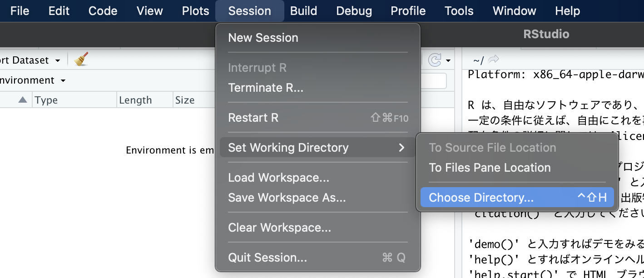Open the refresh options dropdown arrow
Viewport: 644px width, 278px height.
pos(448,60)
